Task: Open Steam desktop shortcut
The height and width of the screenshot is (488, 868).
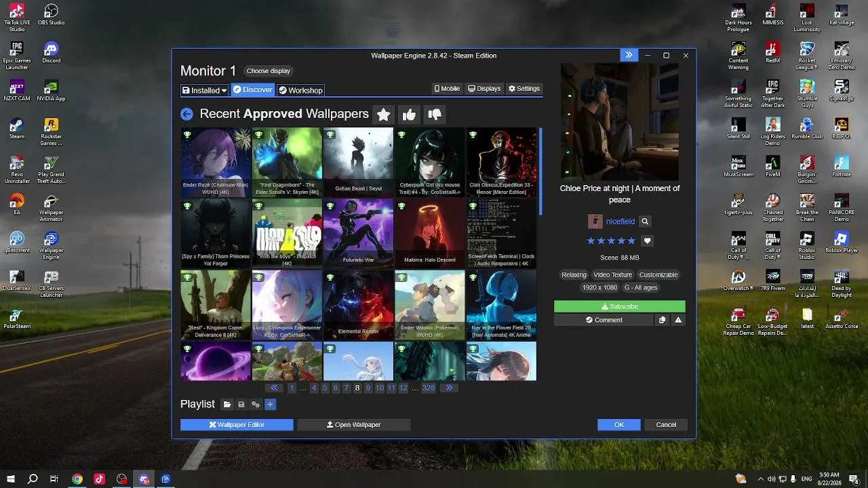Action: [x=17, y=128]
